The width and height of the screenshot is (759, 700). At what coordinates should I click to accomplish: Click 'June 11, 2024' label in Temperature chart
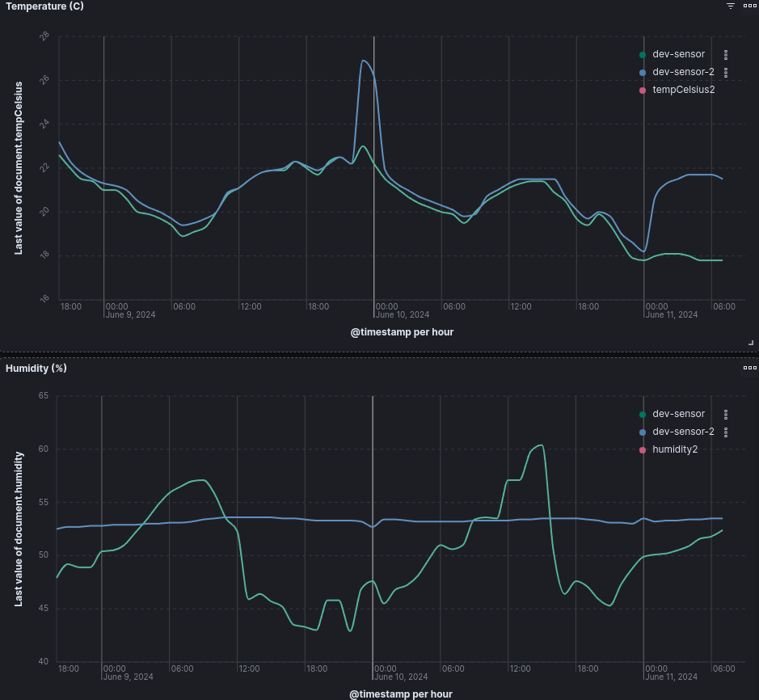click(x=672, y=314)
